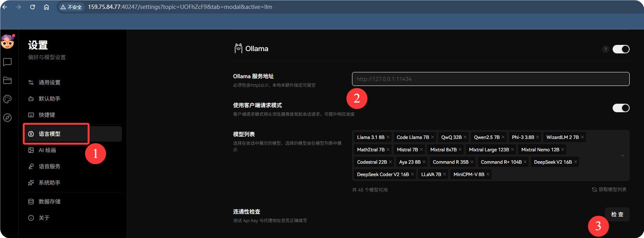Screen dimensions: 644x238
Task: Open the user avatar in the sidebar
Action: [x=7, y=41]
